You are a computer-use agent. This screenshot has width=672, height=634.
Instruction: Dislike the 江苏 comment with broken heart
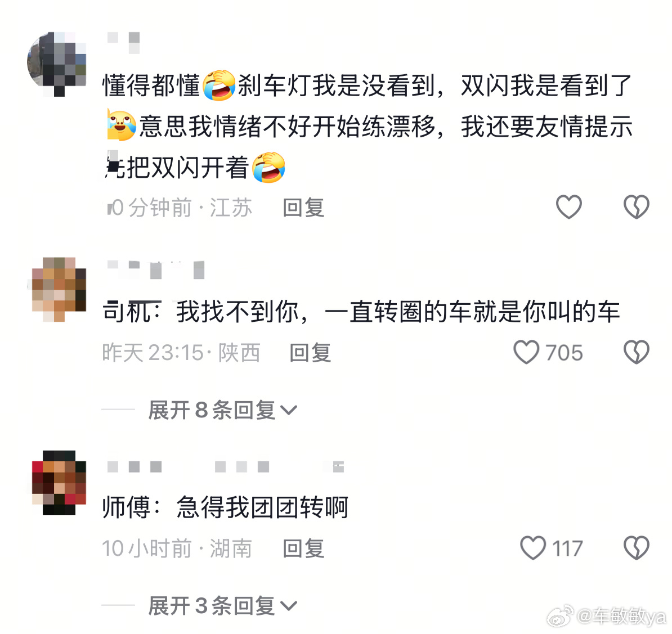pyautogui.click(x=637, y=207)
